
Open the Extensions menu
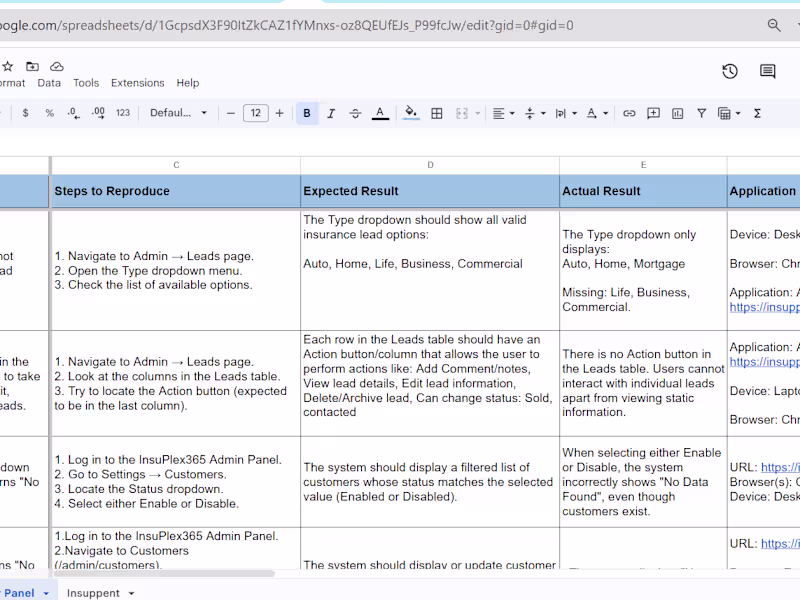138,83
